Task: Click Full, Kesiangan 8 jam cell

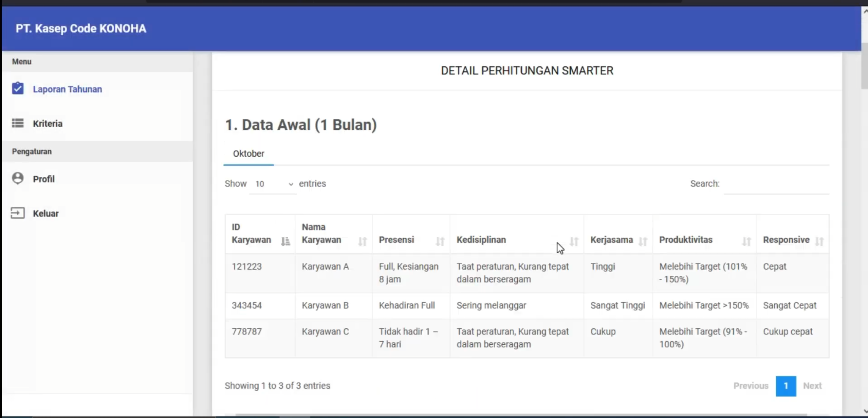Action: coord(411,273)
